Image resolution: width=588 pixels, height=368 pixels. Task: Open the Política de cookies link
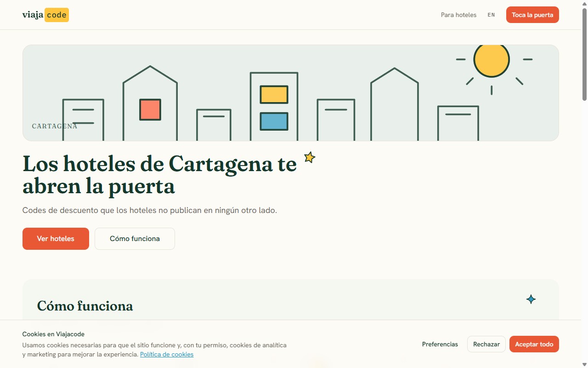tap(167, 354)
